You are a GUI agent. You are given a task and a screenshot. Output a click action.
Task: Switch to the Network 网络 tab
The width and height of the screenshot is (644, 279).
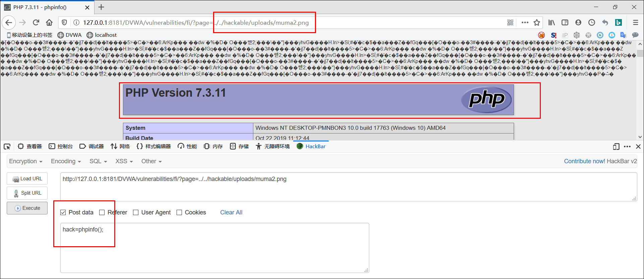pyautogui.click(x=120, y=147)
